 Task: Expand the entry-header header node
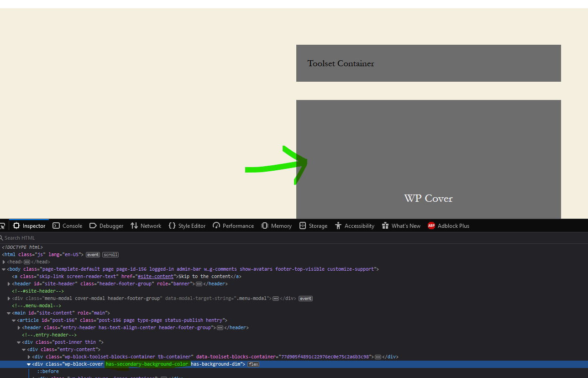[19, 328]
